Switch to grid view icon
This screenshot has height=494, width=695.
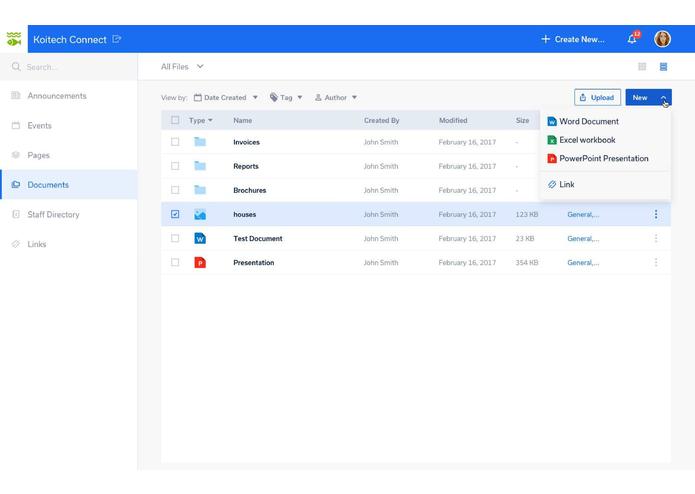tap(642, 66)
